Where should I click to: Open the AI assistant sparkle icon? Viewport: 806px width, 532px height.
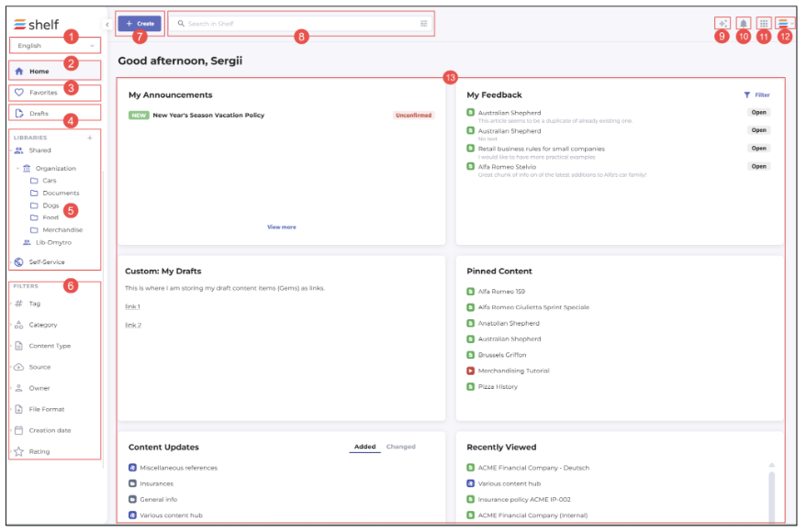point(722,23)
